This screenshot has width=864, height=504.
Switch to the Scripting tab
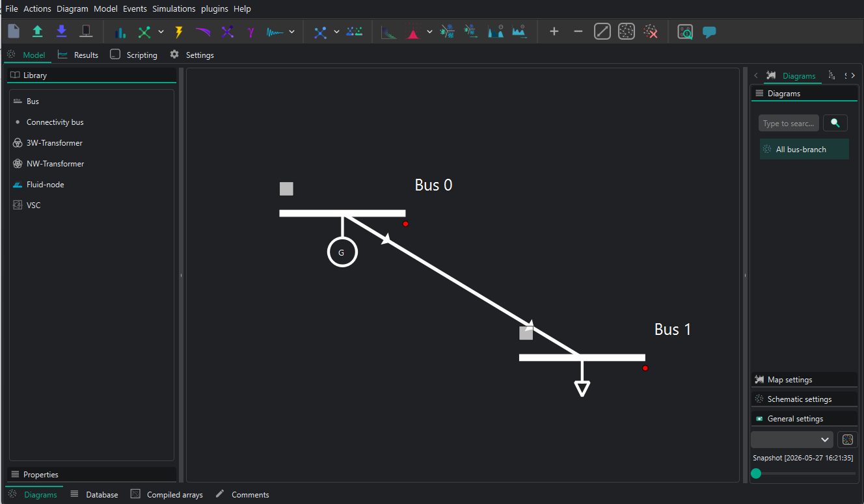[x=134, y=55]
